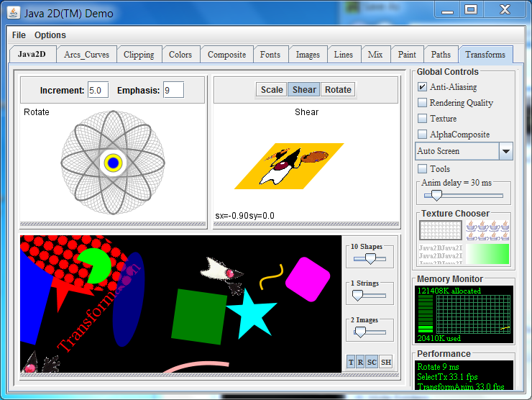The width and height of the screenshot is (532, 400).
Task: Open the Auto Screen dropdown arrow
Action: point(506,151)
